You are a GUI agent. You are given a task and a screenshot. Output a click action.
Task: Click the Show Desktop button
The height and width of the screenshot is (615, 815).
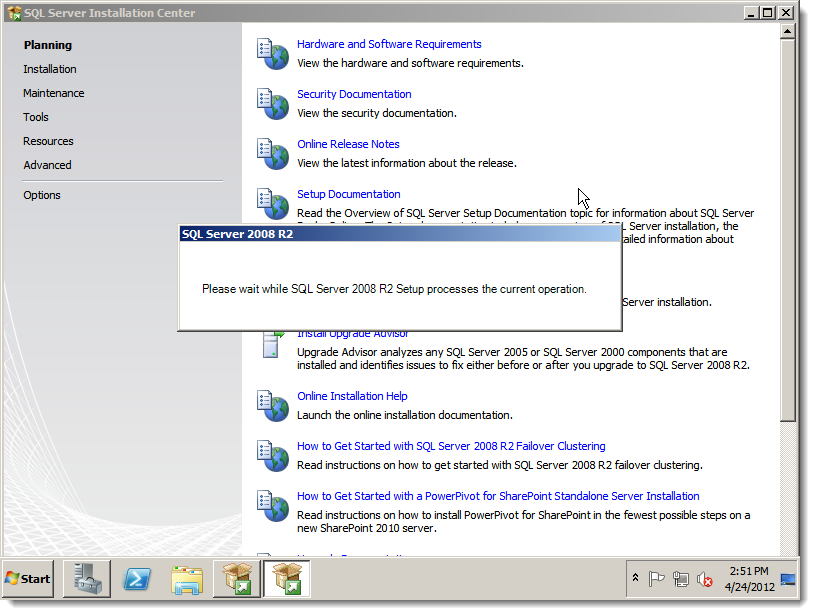(x=788, y=579)
